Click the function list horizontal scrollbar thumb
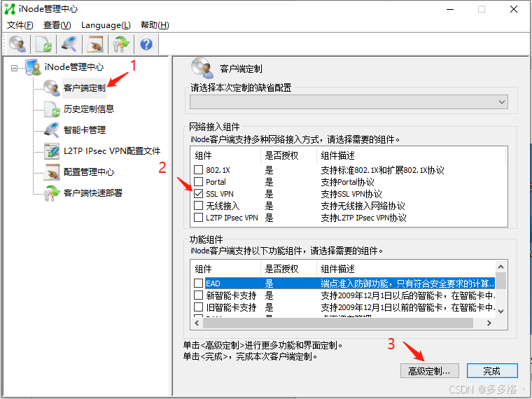 [x=338, y=323]
